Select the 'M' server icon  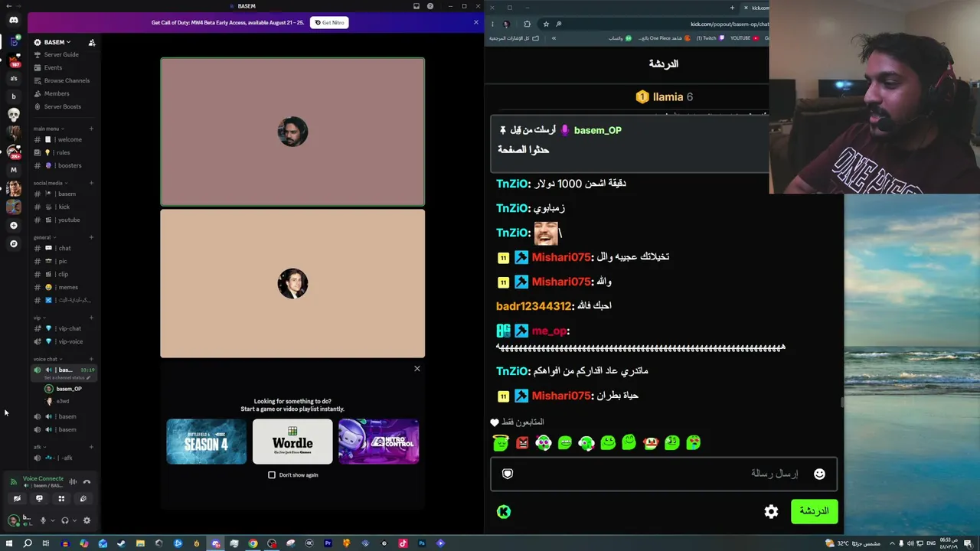pos(13,170)
